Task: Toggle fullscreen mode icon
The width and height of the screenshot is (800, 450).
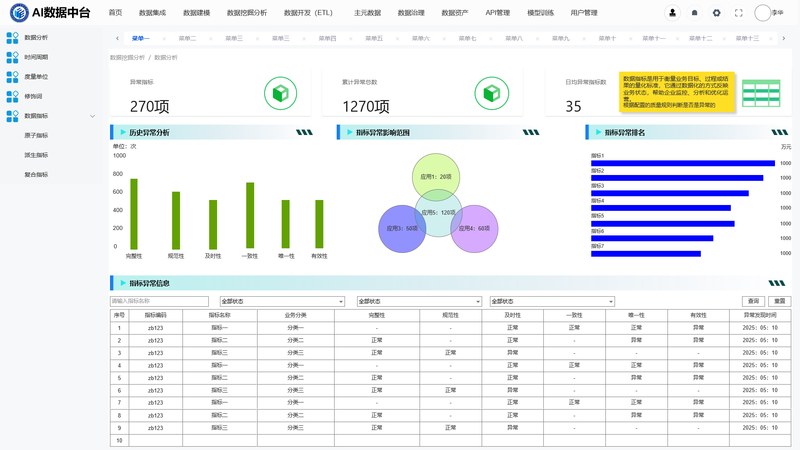Action: (738, 13)
